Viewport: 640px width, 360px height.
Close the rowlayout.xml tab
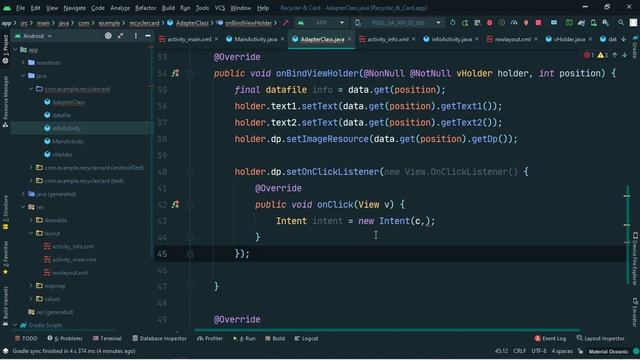[x=536, y=39]
